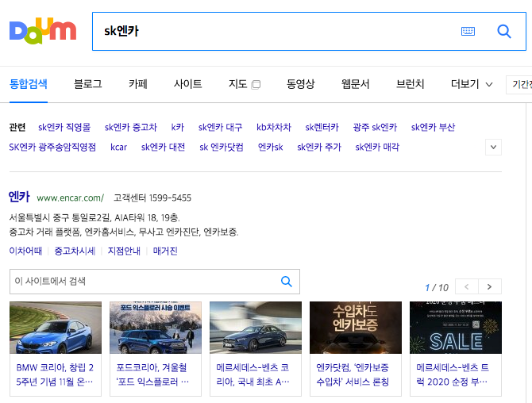Switch to the 카페 tab
The image size is (532, 403).
[137, 84]
